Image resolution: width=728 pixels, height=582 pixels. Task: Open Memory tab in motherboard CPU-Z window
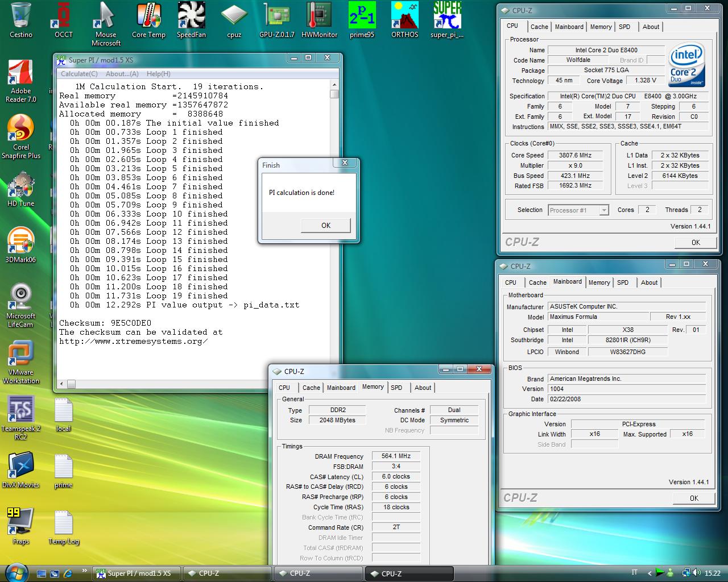[599, 282]
